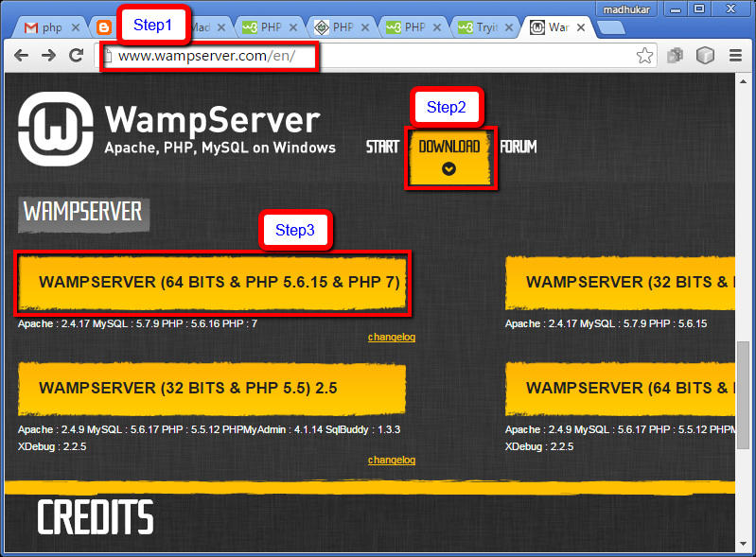
Task: Open the START menu item
Action: pos(382,147)
